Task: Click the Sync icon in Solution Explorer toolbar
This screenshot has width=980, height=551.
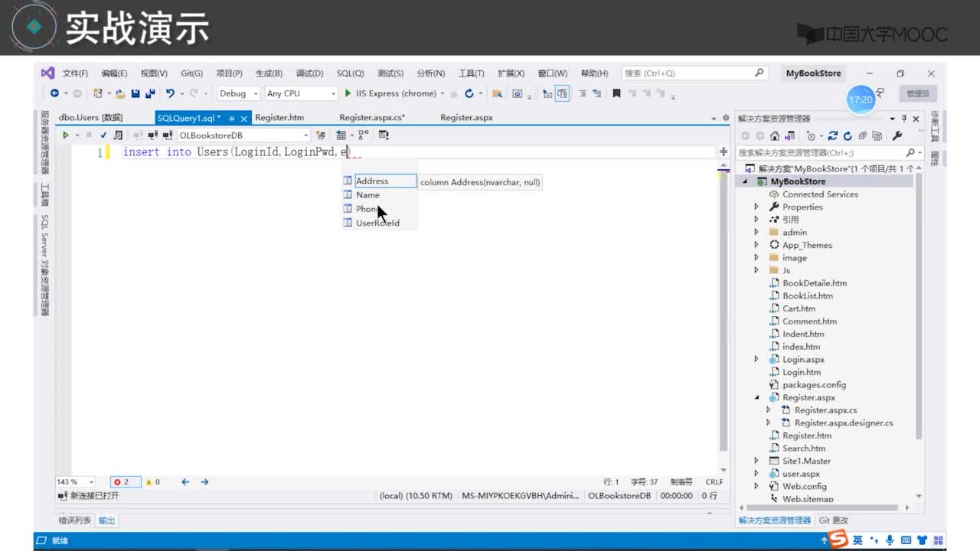Action: click(833, 136)
